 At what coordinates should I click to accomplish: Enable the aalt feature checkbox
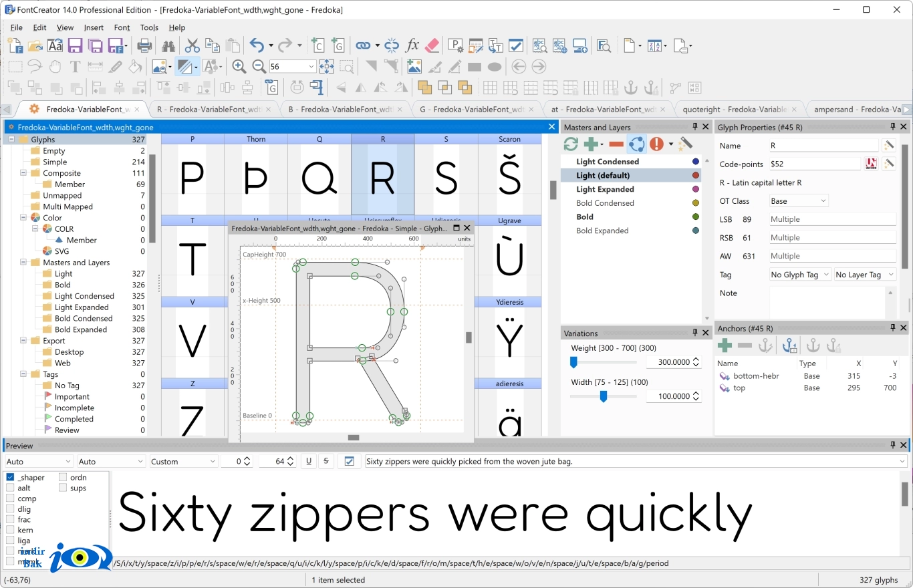(10, 488)
